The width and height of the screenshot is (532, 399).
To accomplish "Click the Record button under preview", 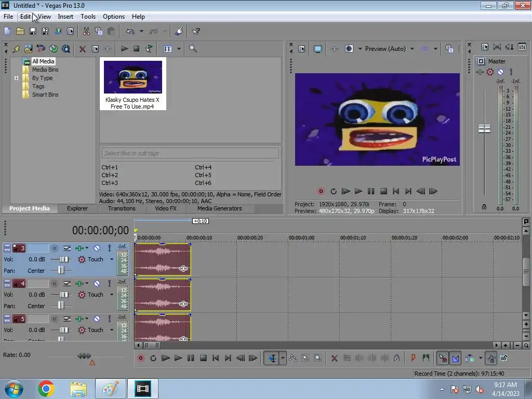I will coord(321,191).
